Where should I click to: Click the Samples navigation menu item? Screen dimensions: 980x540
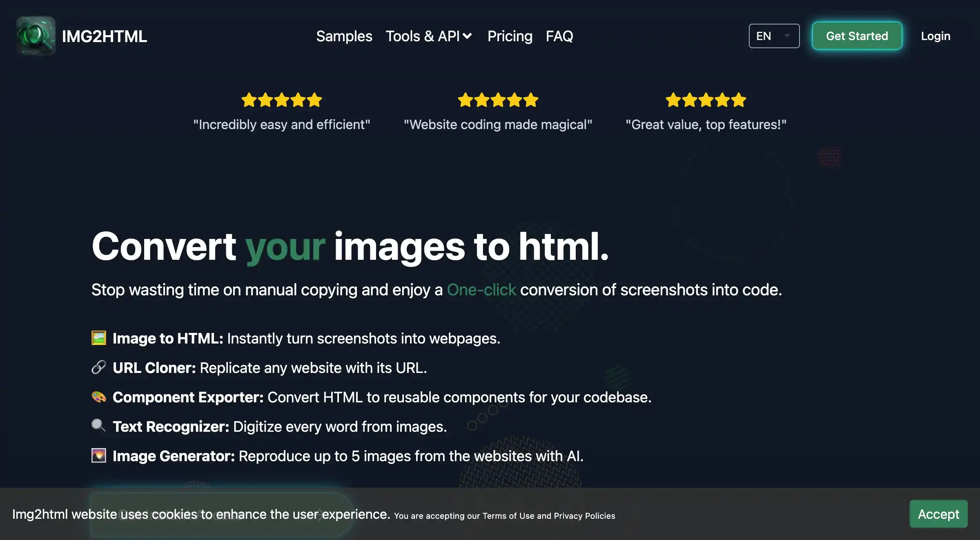click(344, 36)
